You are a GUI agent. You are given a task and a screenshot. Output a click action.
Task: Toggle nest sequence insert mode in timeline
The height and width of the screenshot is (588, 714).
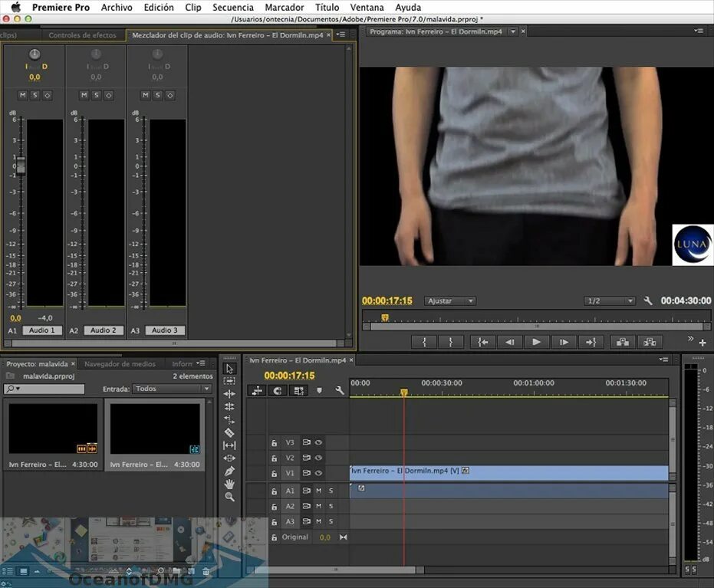pos(257,390)
